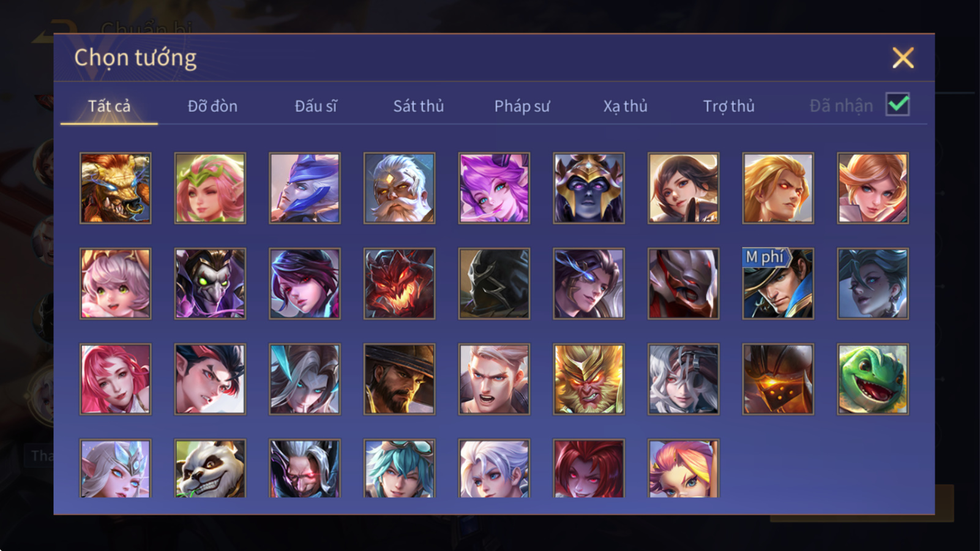Open the Trợ thủ tab
980x551 pixels.
pyautogui.click(x=728, y=106)
